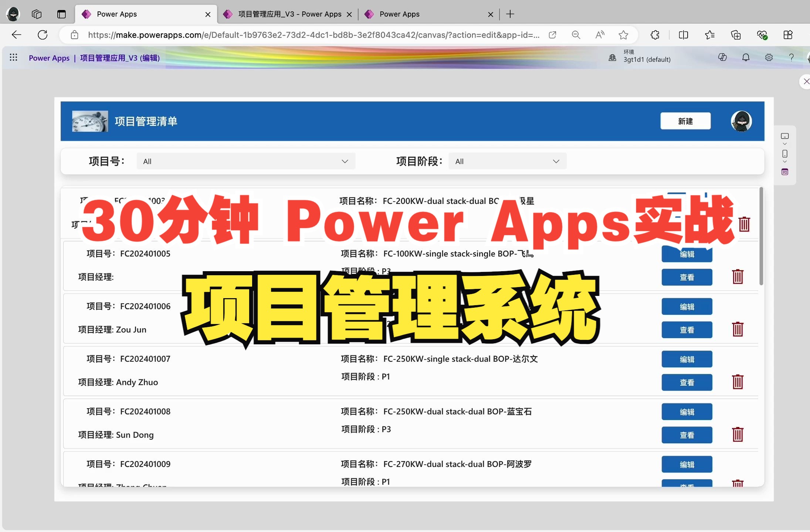Image resolution: width=810 pixels, height=532 pixels.
Task: Click 查看 for project FC202401006
Action: (x=687, y=330)
